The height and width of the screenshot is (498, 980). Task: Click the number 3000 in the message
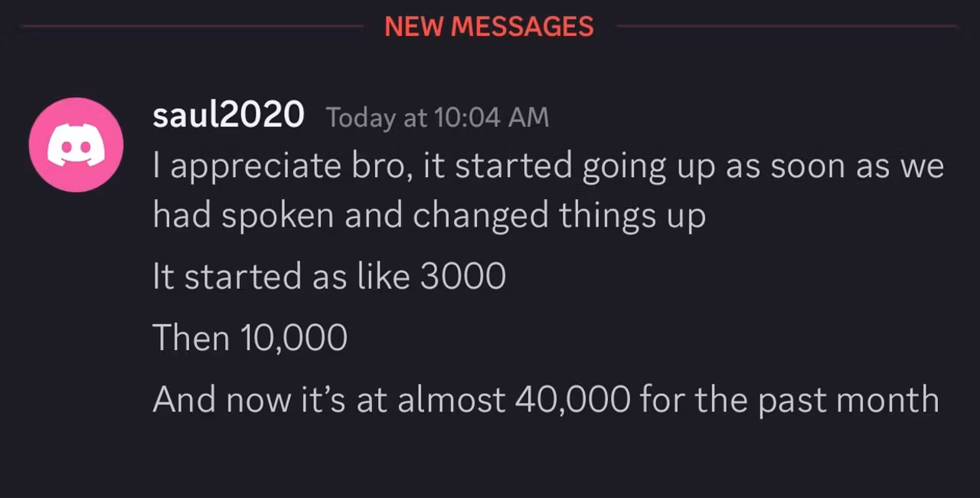(x=463, y=277)
